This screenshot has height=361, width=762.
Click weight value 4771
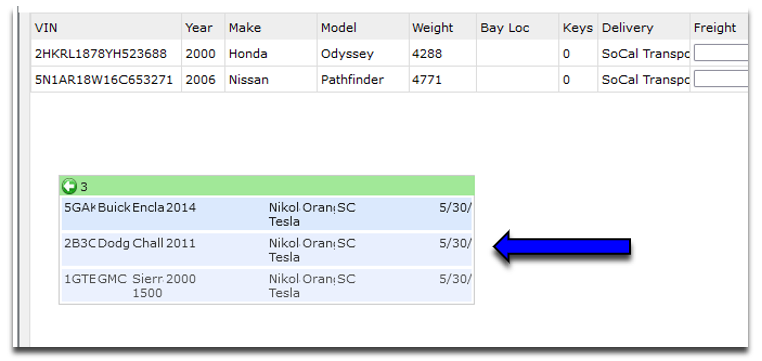click(x=427, y=79)
